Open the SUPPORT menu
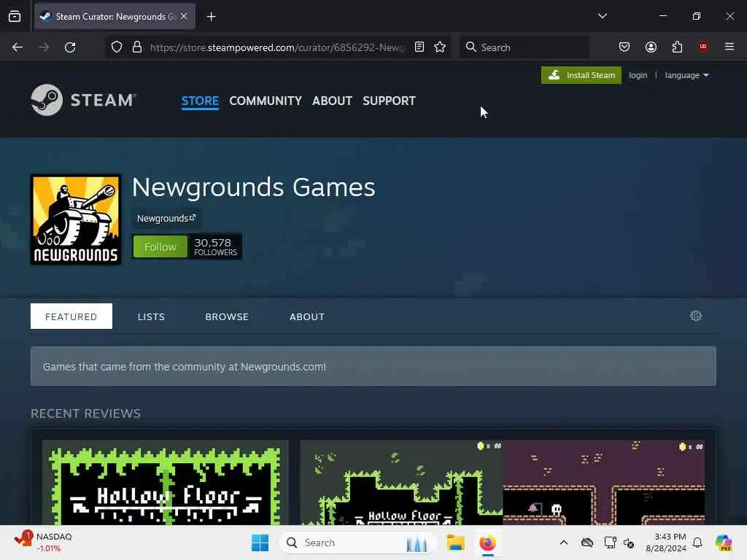 [390, 101]
